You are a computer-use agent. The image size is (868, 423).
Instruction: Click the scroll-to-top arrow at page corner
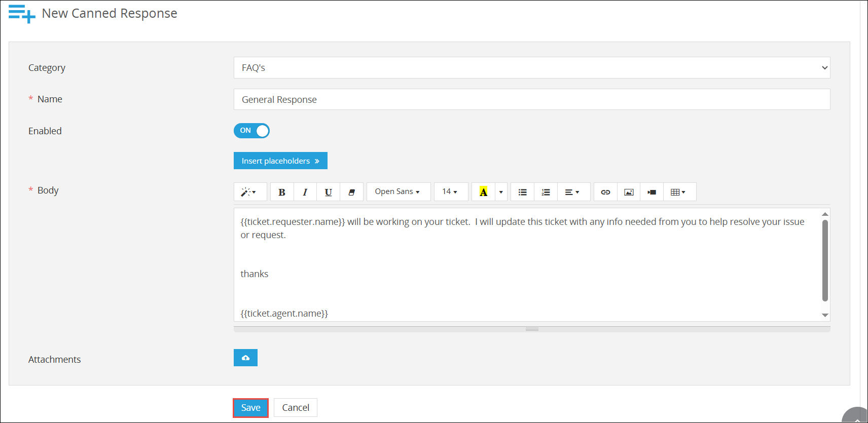pyautogui.click(x=856, y=416)
